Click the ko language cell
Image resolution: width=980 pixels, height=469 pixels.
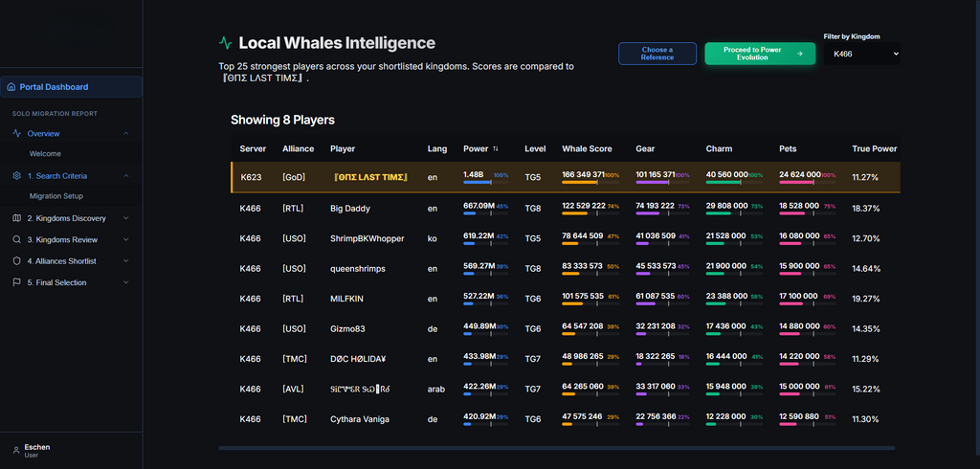[432, 238]
